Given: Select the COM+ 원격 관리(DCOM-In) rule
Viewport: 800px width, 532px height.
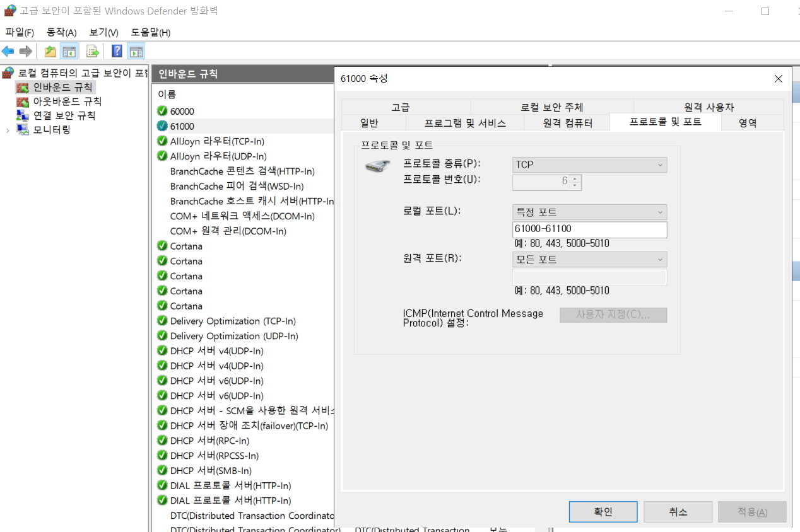Looking at the screenshot, I should pyautogui.click(x=228, y=231).
